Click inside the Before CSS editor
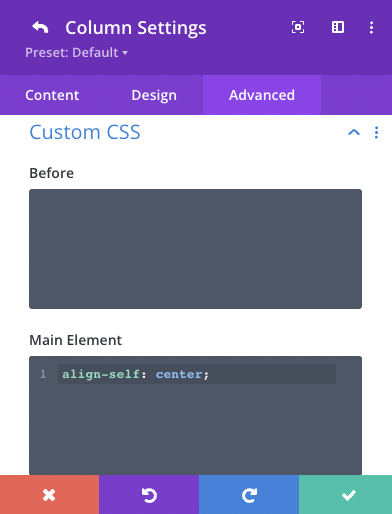The image size is (392, 514). coord(195,249)
